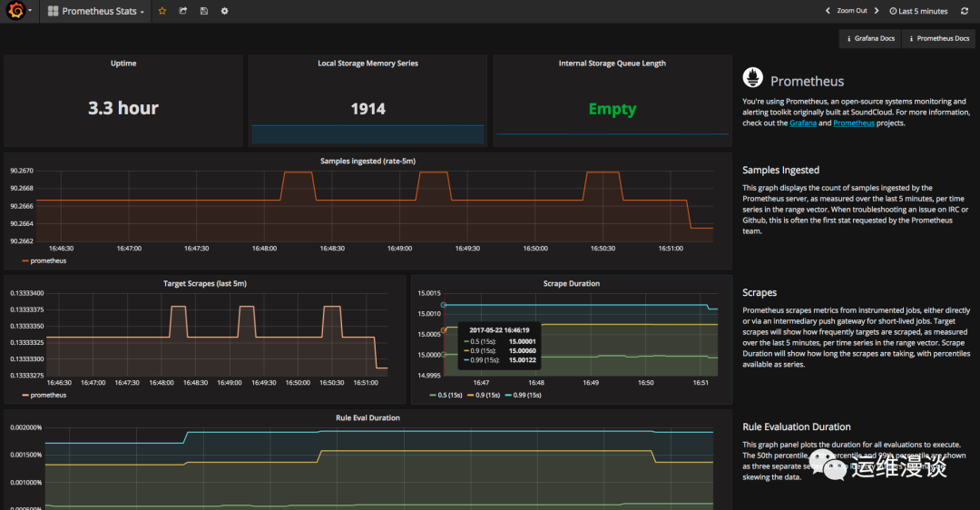Follow the Prometheus hyperlink in text
The height and width of the screenshot is (510, 980).
[x=853, y=123]
